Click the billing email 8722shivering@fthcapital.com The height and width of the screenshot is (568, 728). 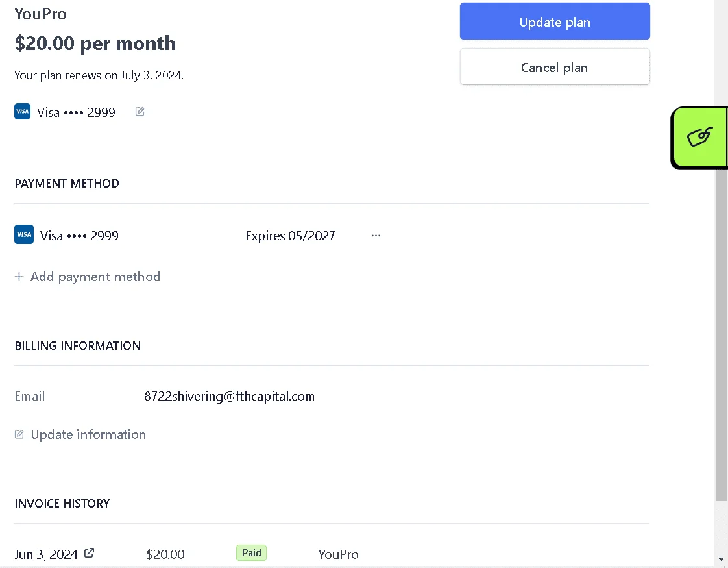[x=229, y=396]
